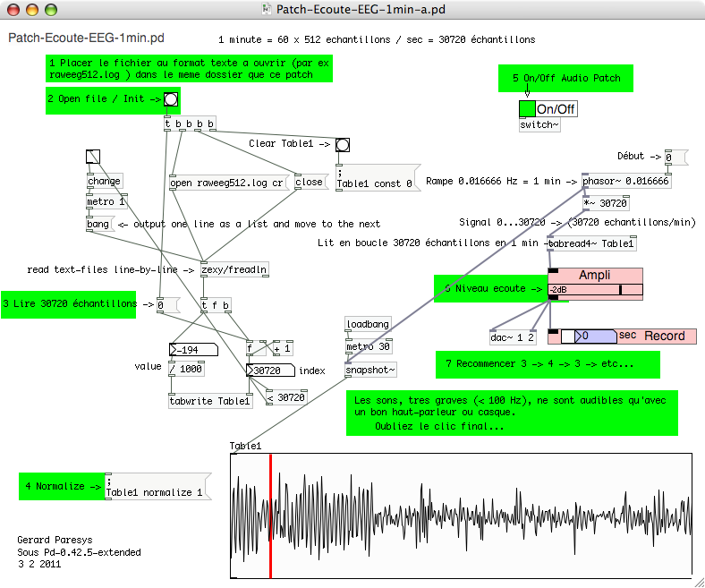Screen dimensions: 705x588
Task: Click the Début number box
Action: coord(676,158)
